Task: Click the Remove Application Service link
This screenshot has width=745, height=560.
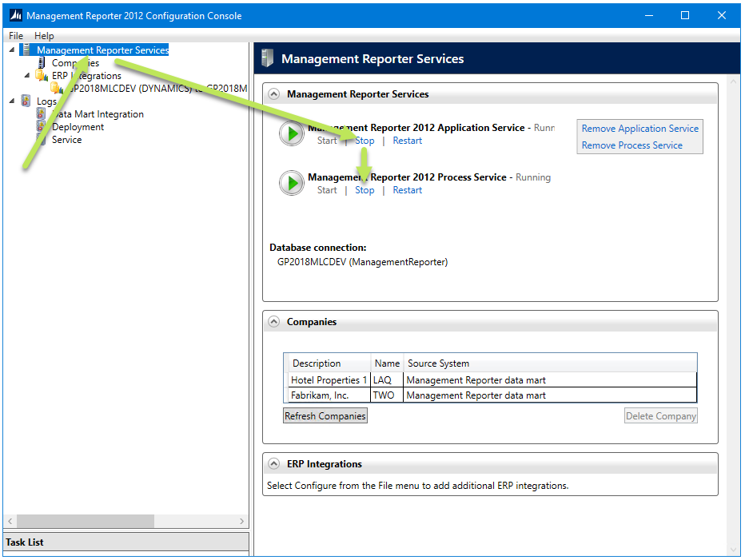Action: point(639,128)
